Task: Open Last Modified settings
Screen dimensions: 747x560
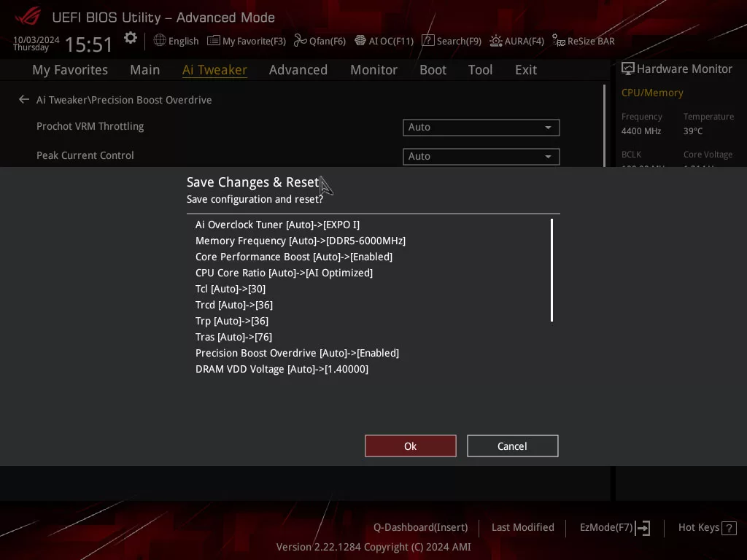Action: (522, 527)
